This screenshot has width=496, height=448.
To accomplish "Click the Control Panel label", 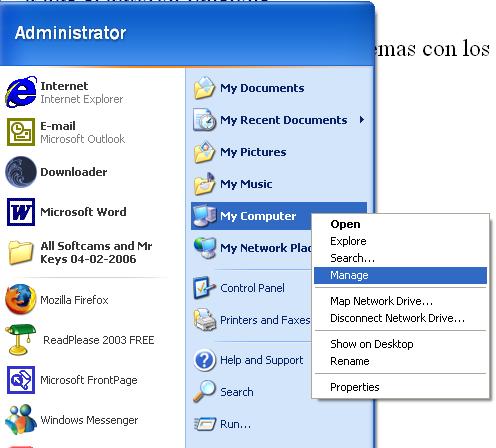I will pos(252,288).
